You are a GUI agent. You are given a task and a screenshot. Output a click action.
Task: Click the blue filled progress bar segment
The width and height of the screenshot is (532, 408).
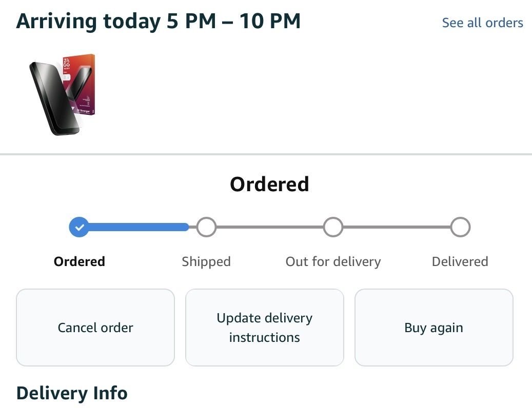point(139,227)
